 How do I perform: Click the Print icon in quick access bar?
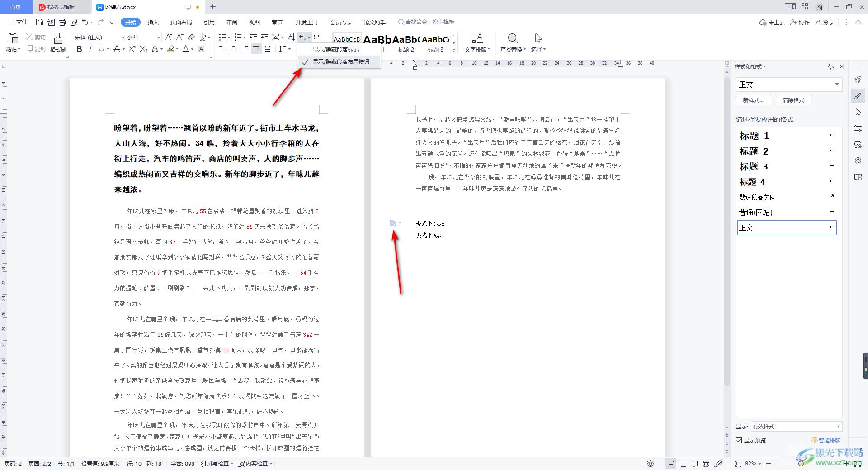(62, 22)
